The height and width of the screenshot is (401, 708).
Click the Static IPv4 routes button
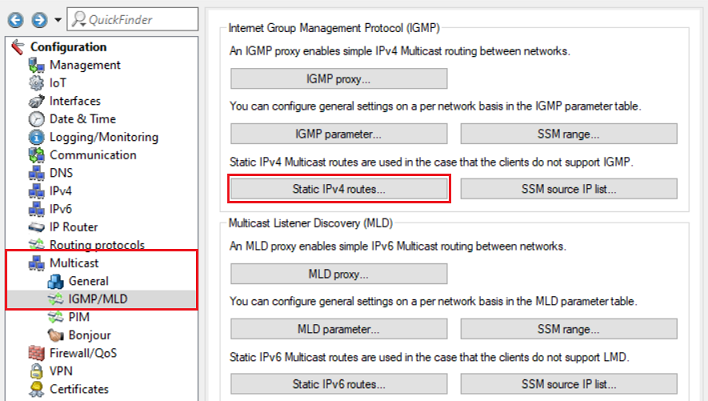[x=339, y=188]
